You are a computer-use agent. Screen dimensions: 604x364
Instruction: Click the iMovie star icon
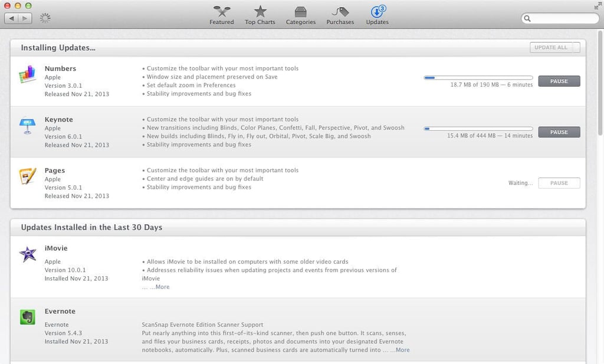point(28,254)
